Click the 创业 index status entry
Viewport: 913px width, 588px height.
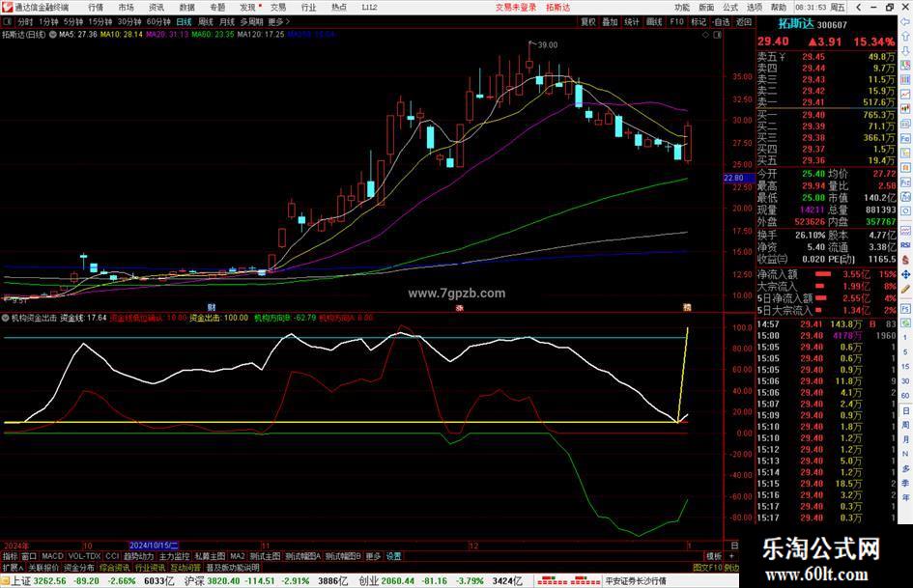click(x=441, y=581)
